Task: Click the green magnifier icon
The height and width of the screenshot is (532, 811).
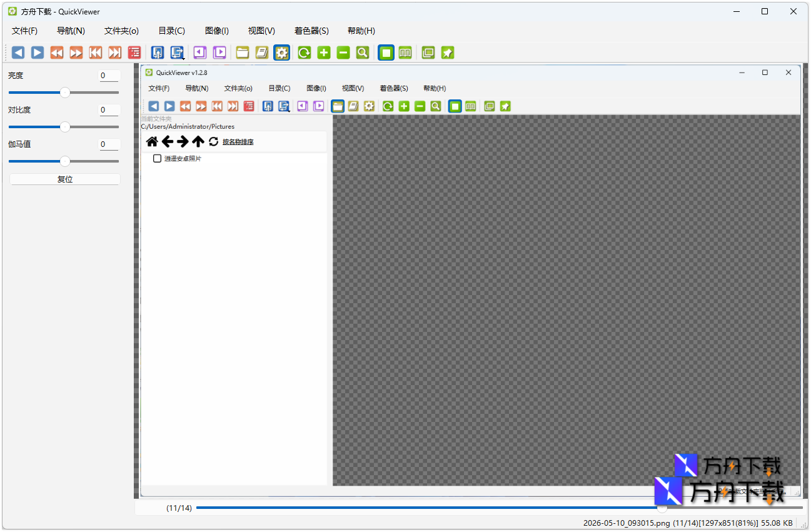Action: pyautogui.click(x=363, y=53)
